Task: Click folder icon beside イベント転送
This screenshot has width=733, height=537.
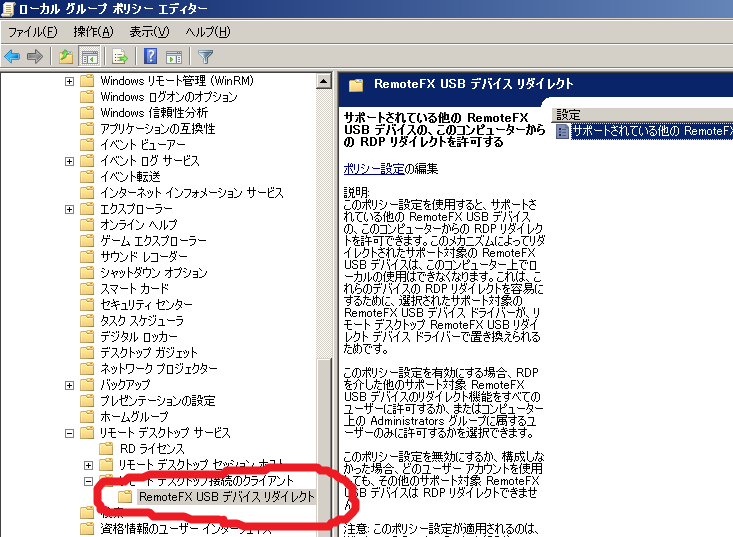Action: (x=87, y=177)
